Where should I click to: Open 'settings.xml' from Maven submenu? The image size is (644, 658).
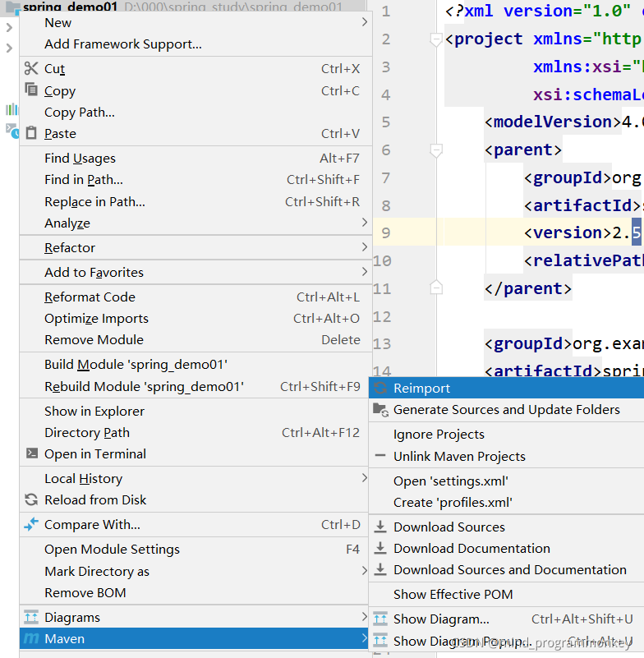point(506,481)
